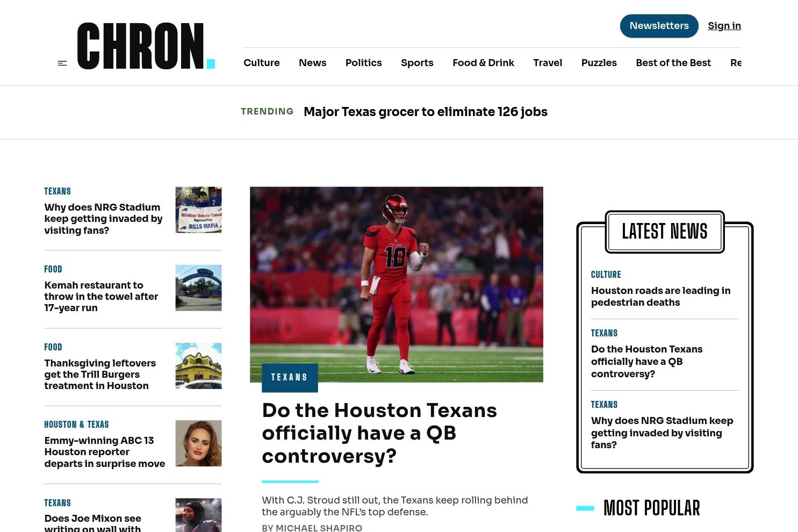
Task: Open NRG Stadium story in Latest News box
Action: pos(662,433)
